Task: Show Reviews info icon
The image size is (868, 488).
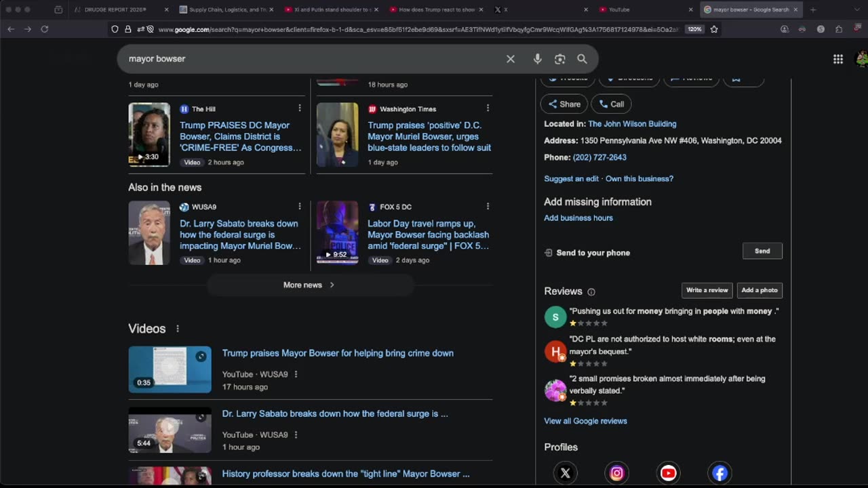Action: (x=591, y=292)
